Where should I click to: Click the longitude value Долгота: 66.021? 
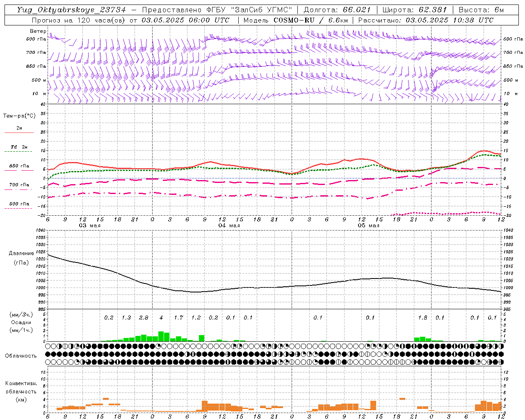click(337, 10)
